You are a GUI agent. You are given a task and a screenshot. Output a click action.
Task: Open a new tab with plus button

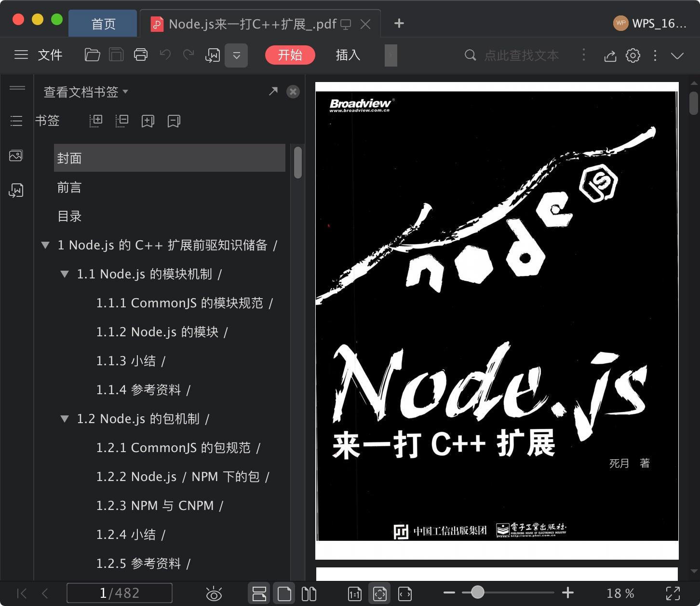[399, 23]
